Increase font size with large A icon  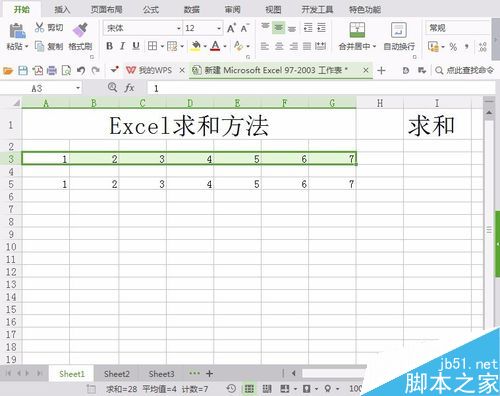231,28
